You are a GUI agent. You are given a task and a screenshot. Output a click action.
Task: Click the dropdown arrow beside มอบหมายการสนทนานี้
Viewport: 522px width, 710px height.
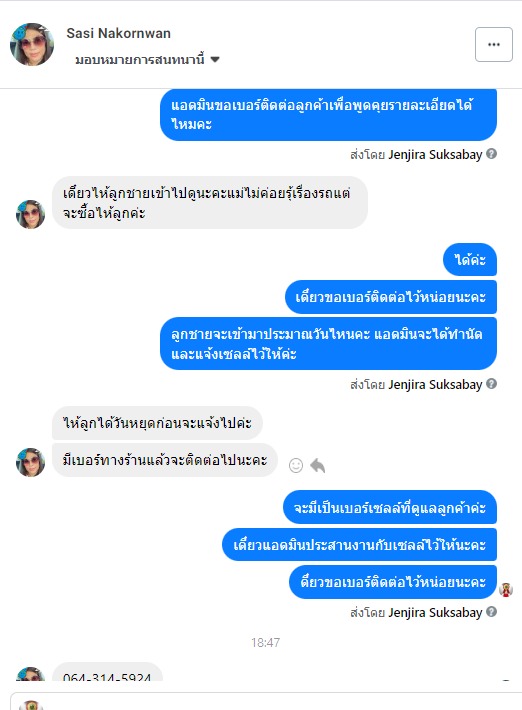(215, 59)
